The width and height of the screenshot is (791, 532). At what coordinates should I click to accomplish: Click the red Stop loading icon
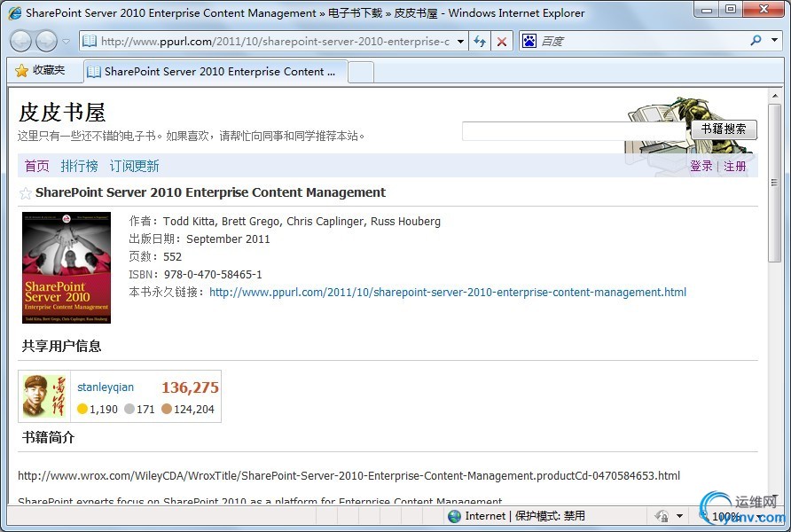502,42
